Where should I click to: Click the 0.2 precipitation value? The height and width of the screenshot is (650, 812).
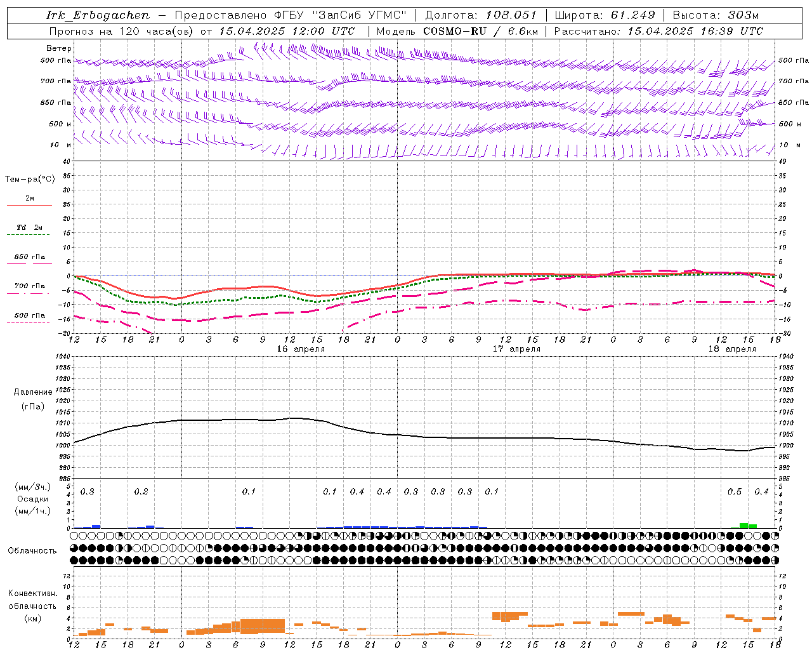[x=141, y=492]
